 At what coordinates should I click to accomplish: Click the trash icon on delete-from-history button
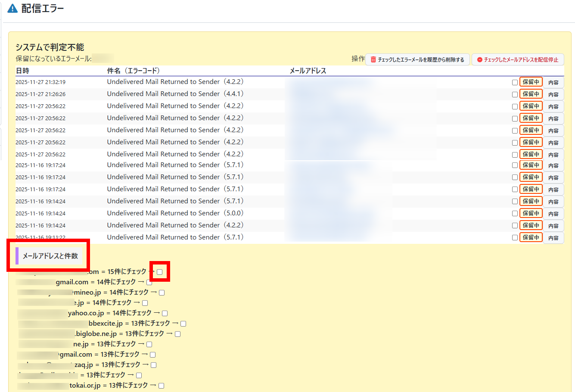pos(373,59)
